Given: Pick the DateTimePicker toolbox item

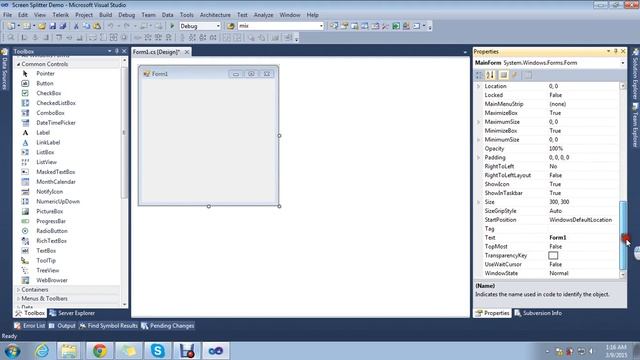Looking at the screenshot, I should [56, 122].
